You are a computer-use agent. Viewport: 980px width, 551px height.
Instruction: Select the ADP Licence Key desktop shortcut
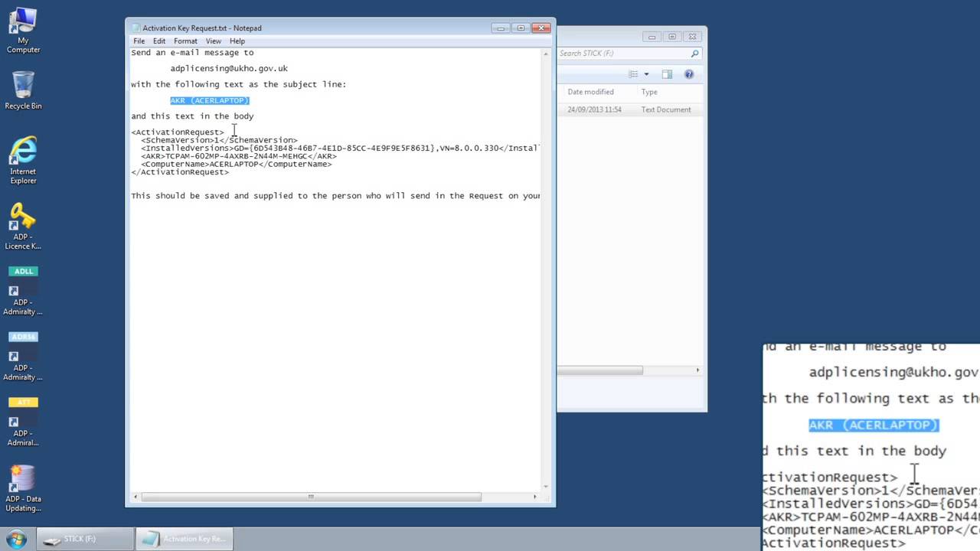(x=23, y=227)
